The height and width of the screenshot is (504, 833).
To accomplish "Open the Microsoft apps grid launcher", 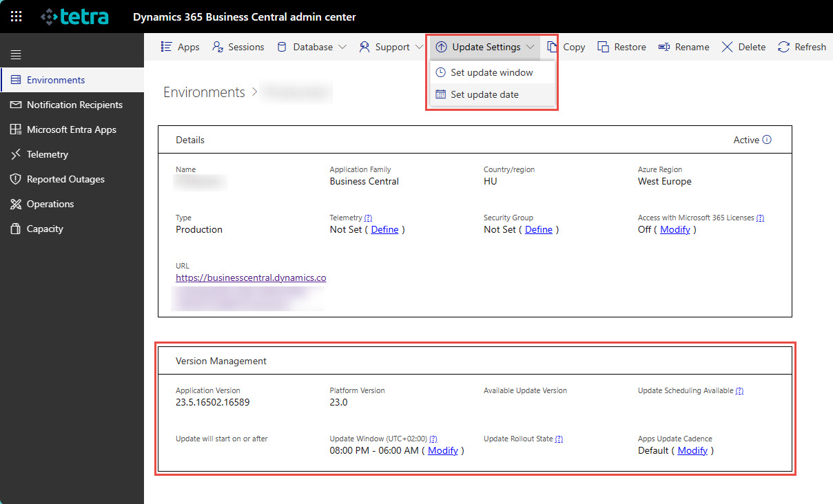I will [x=15, y=16].
